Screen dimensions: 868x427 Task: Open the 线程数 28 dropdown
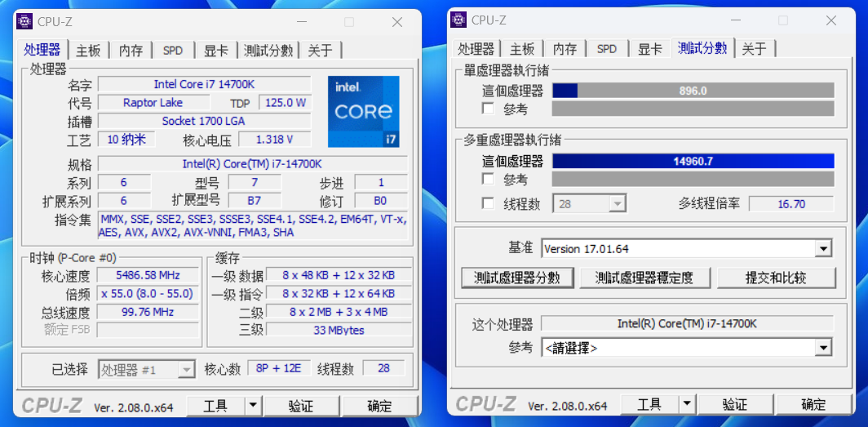tap(590, 204)
